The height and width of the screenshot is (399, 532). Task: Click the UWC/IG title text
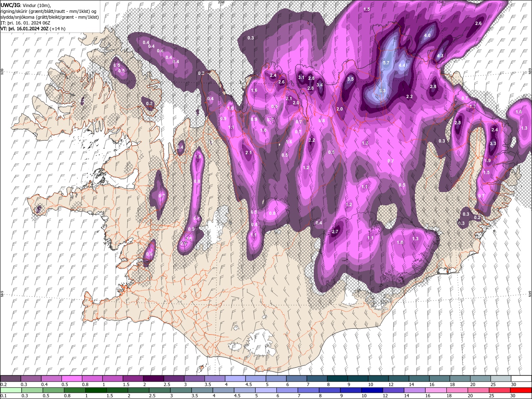click(10, 5)
